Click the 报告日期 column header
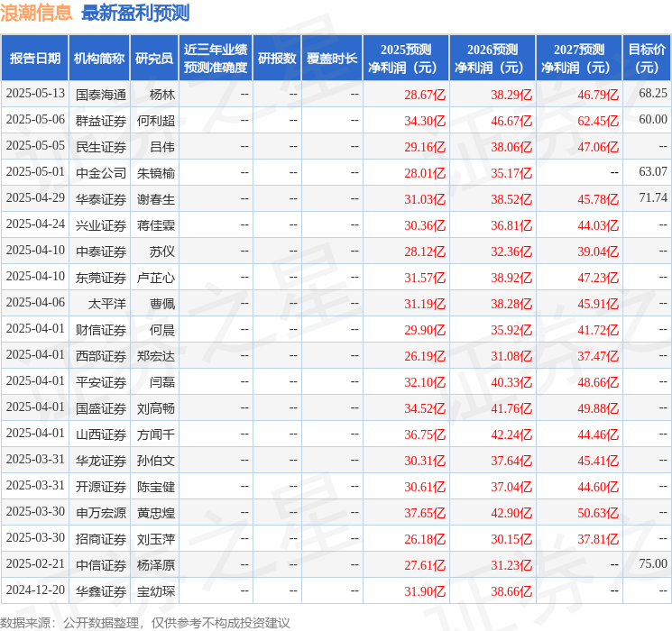672x631 pixels. coord(34,59)
